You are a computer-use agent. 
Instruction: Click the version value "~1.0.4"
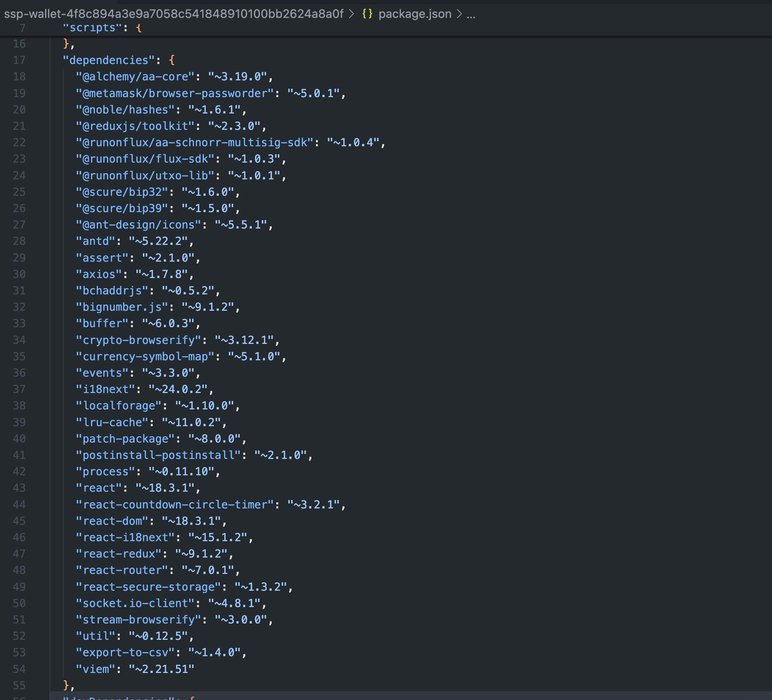[353, 142]
